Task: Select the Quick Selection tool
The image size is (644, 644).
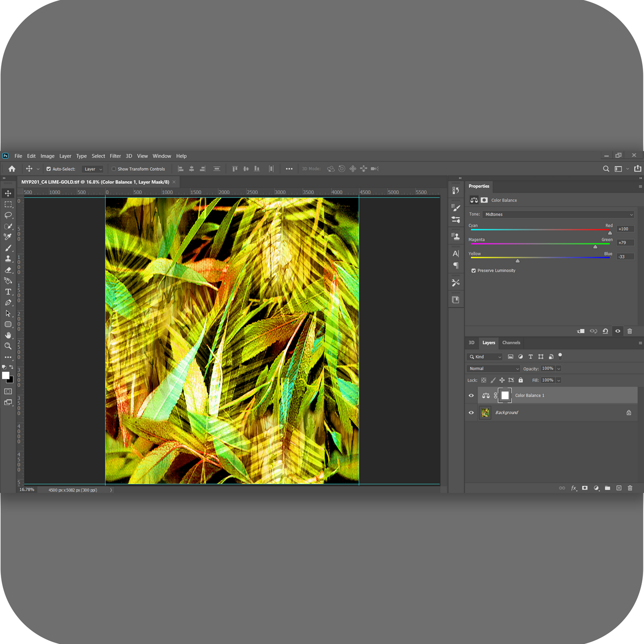Action: (x=8, y=226)
